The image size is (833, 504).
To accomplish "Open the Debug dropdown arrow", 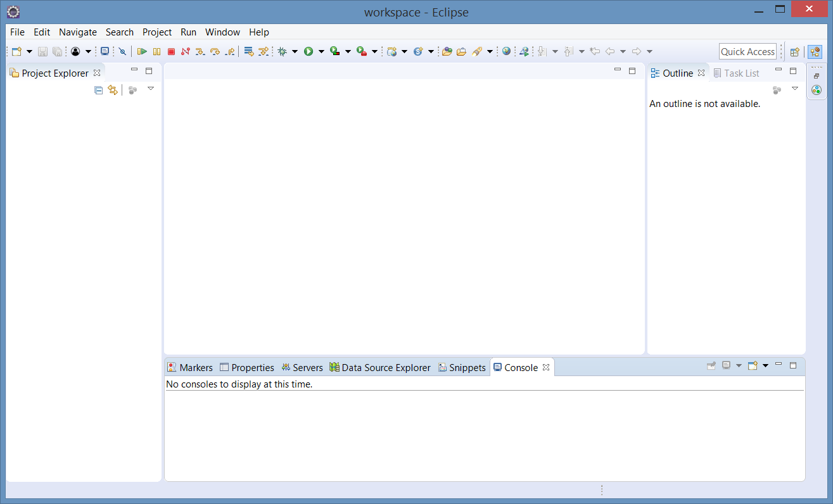I will [x=295, y=52].
